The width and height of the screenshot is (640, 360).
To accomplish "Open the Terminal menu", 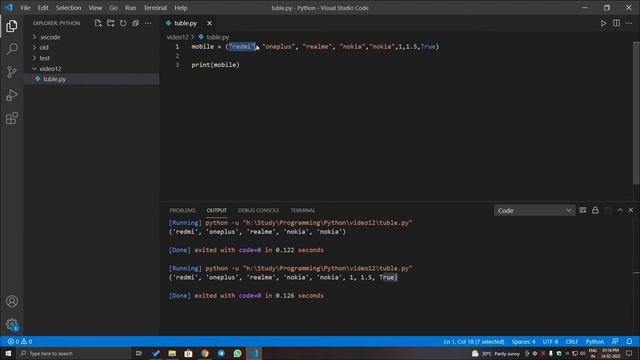I will click(155, 8).
